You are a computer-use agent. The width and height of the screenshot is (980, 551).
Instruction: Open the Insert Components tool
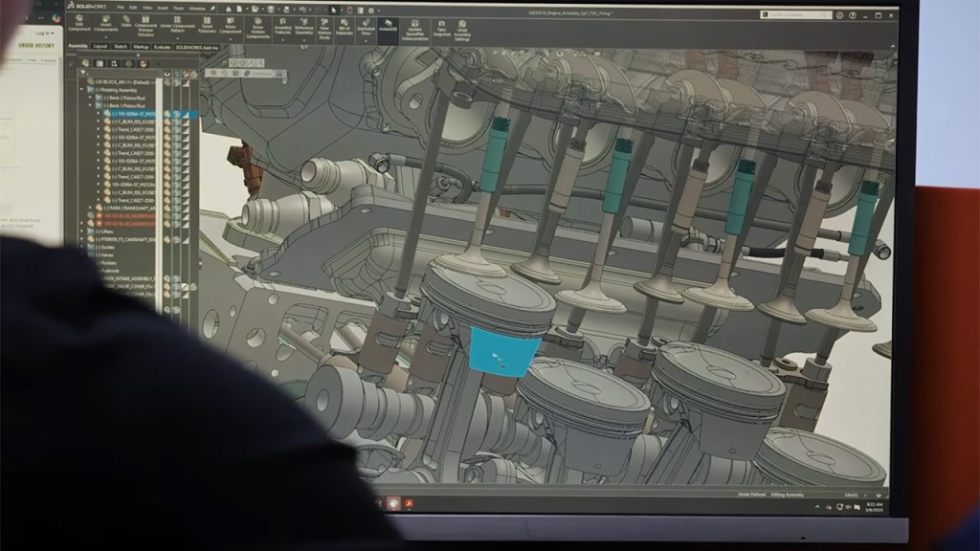105,24
